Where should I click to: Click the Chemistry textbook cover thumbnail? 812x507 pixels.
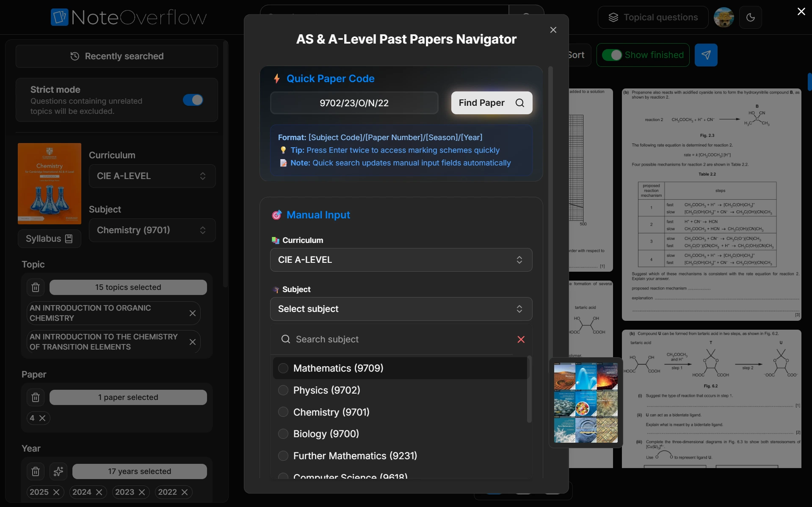[x=50, y=184]
